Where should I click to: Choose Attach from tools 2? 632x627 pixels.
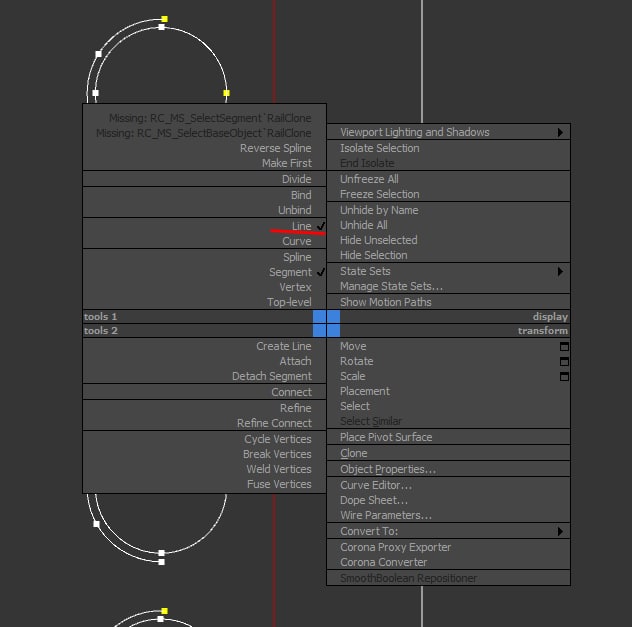[295, 361]
